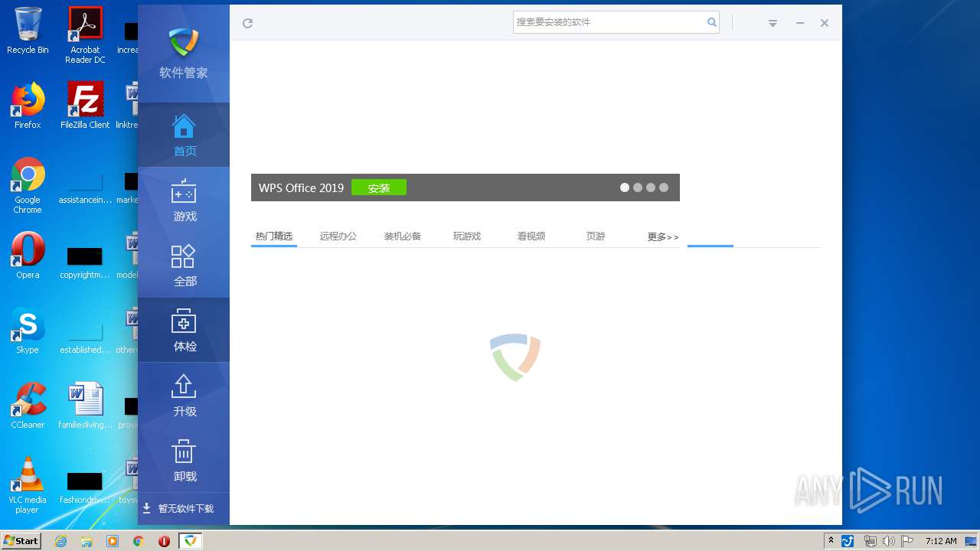Minimize the 软件管家 window
This screenshot has width=980, height=551.
point(799,23)
